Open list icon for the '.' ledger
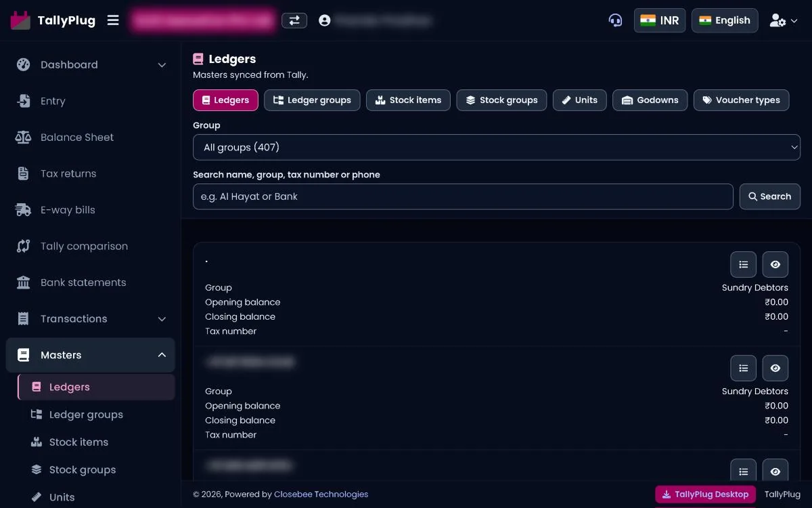 pyautogui.click(x=744, y=265)
